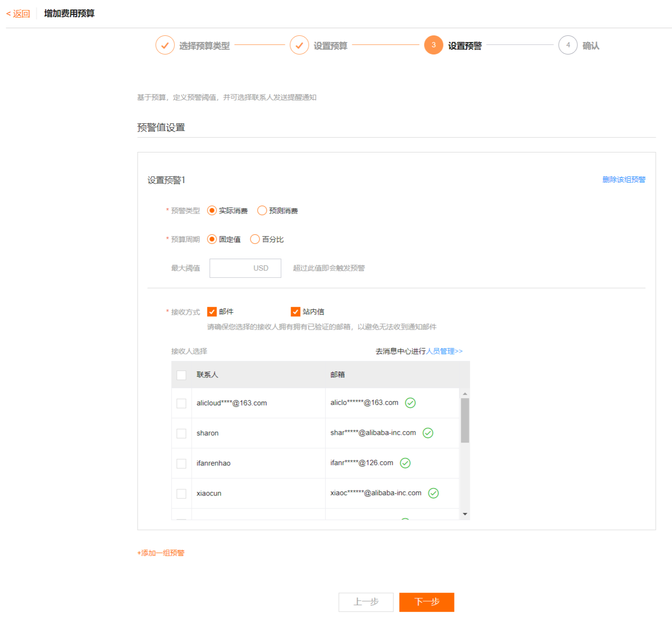Click the 确认 step label

pos(591,46)
